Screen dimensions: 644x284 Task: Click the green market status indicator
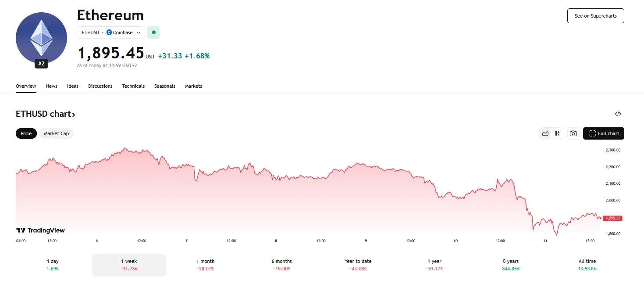[x=153, y=32]
